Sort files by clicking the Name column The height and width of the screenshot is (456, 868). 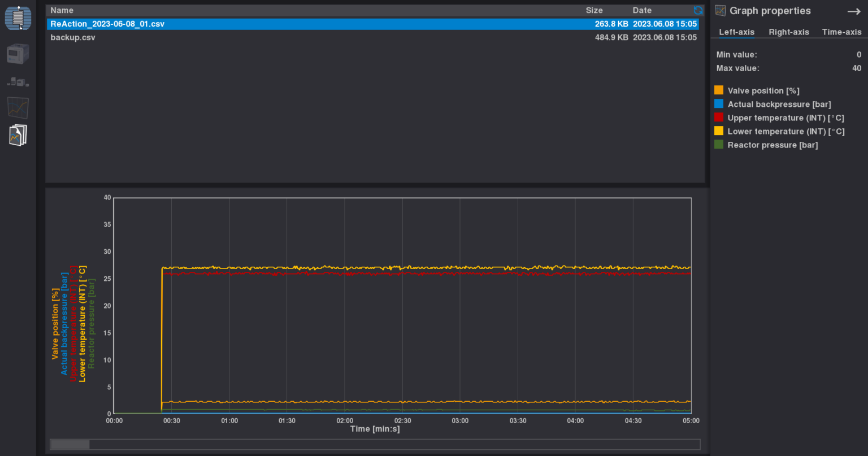(62, 10)
